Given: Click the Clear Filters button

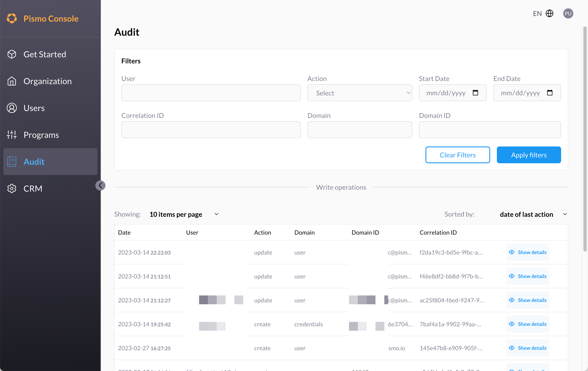Looking at the screenshot, I should click(457, 155).
